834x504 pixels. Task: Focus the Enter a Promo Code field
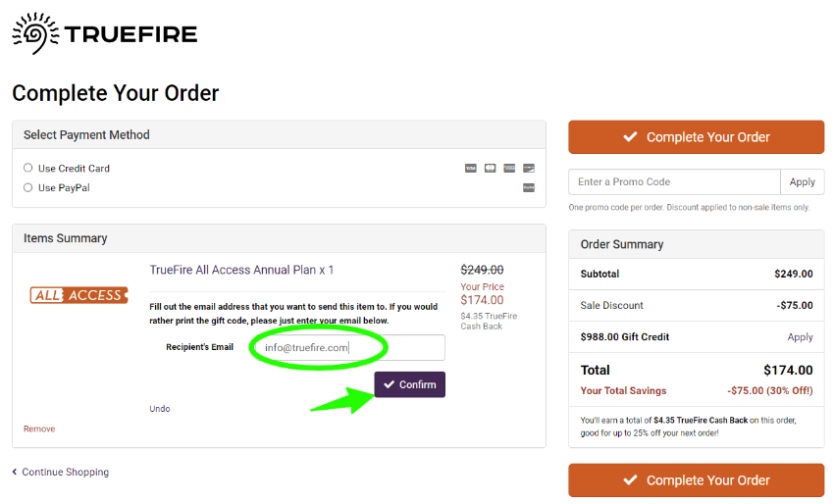(x=674, y=181)
